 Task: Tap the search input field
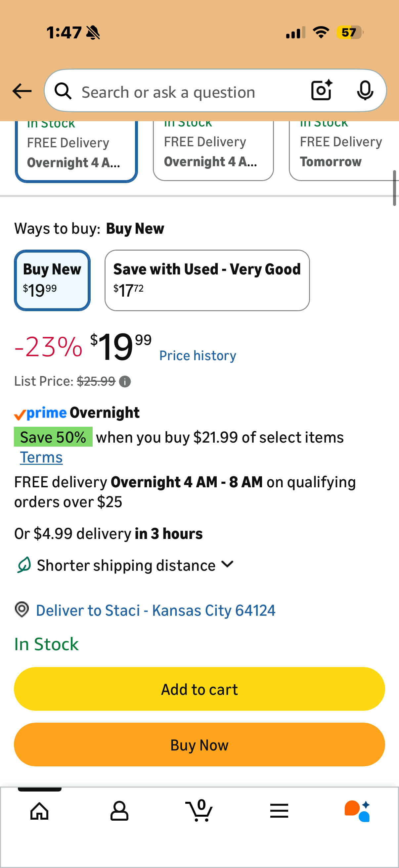[x=189, y=92]
